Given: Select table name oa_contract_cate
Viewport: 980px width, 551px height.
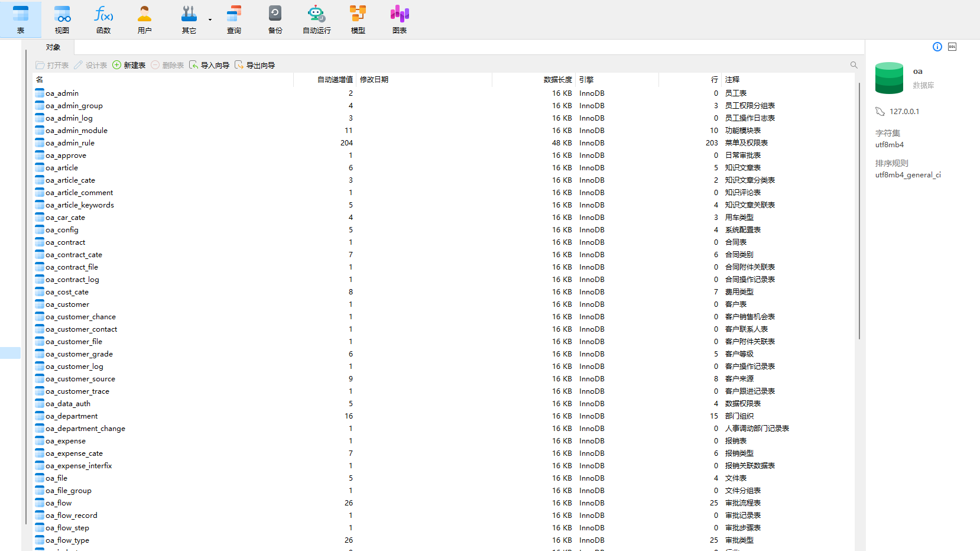Looking at the screenshot, I should tap(74, 255).
